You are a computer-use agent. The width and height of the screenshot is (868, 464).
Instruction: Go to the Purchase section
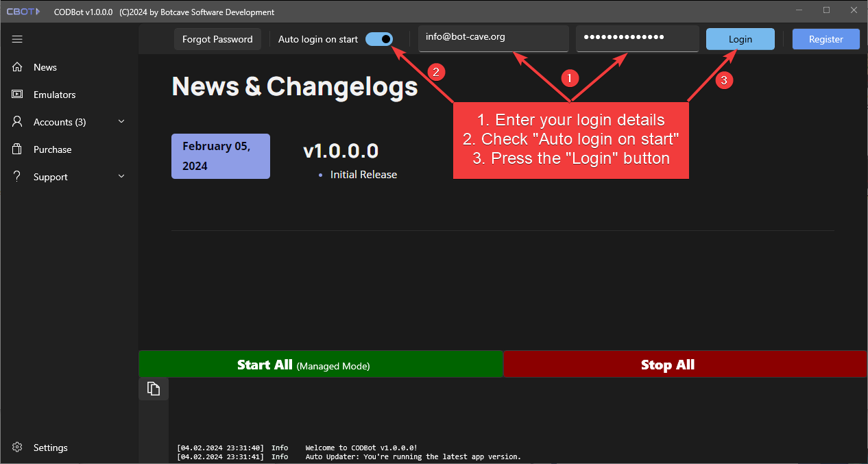52,149
